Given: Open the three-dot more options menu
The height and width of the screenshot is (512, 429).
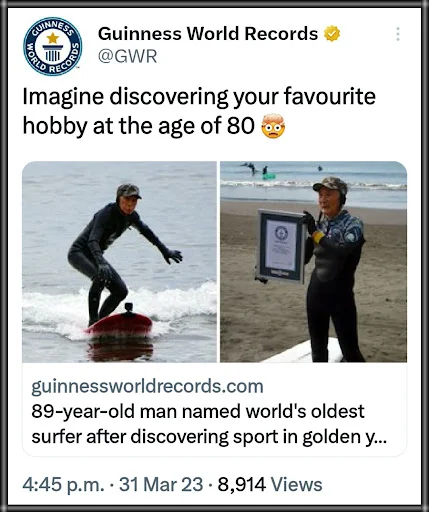Looking at the screenshot, I should [x=397, y=34].
